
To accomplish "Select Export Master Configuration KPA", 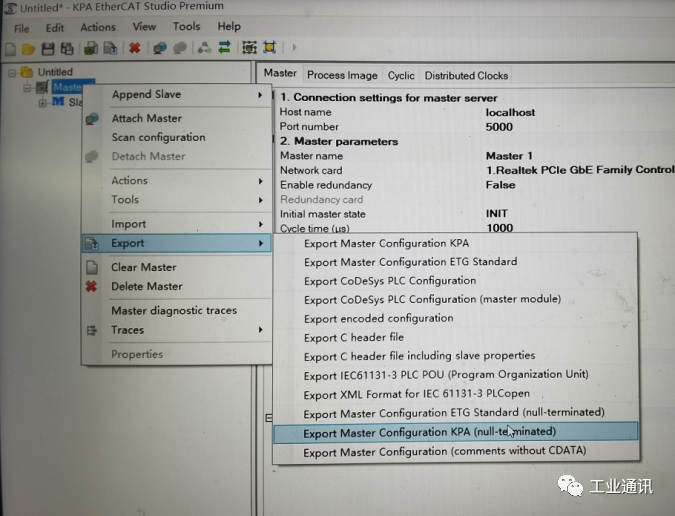I will tap(456, 244).
